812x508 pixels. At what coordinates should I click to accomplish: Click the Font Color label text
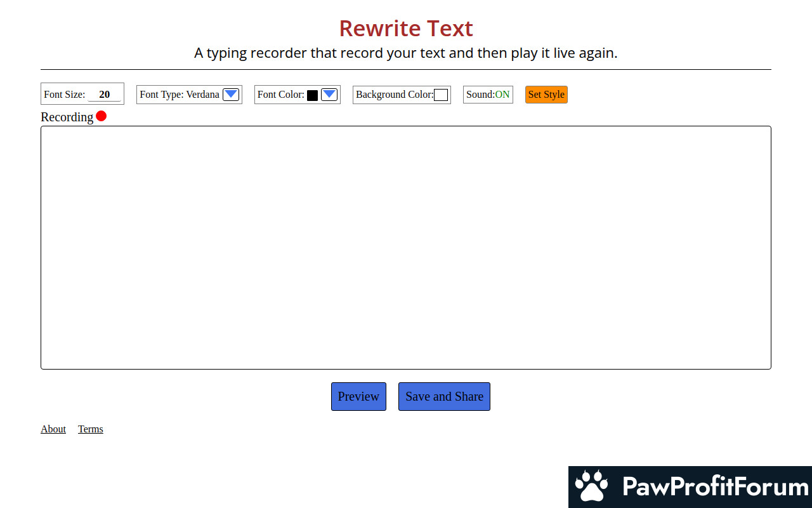click(280, 95)
